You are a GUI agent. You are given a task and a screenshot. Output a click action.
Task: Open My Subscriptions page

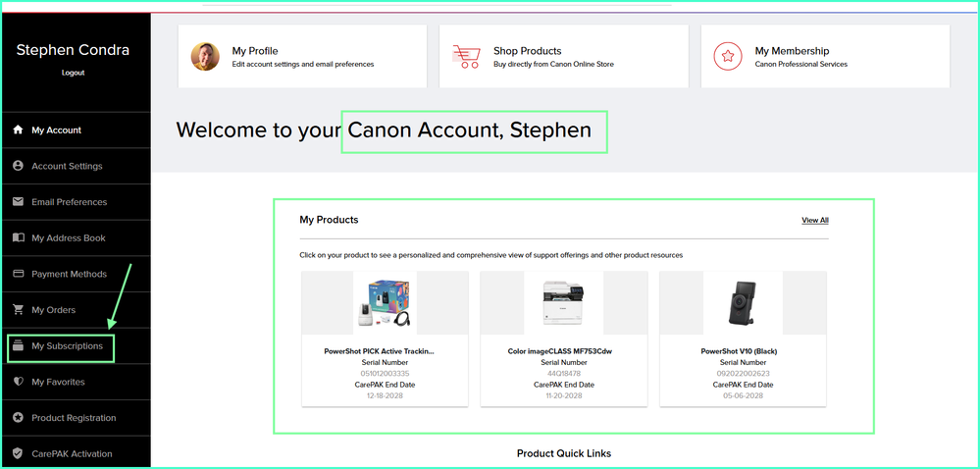[76, 345]
